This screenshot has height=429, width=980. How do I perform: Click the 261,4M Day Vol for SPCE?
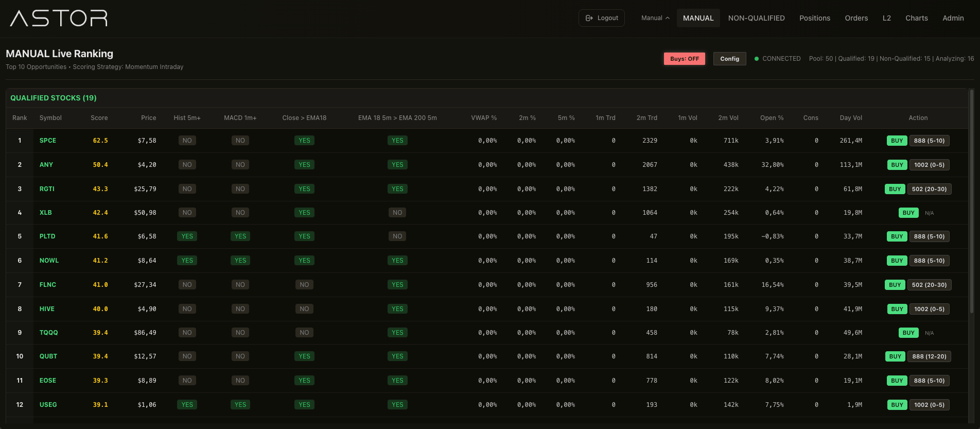pyautogui.click(x=851, y=141)
